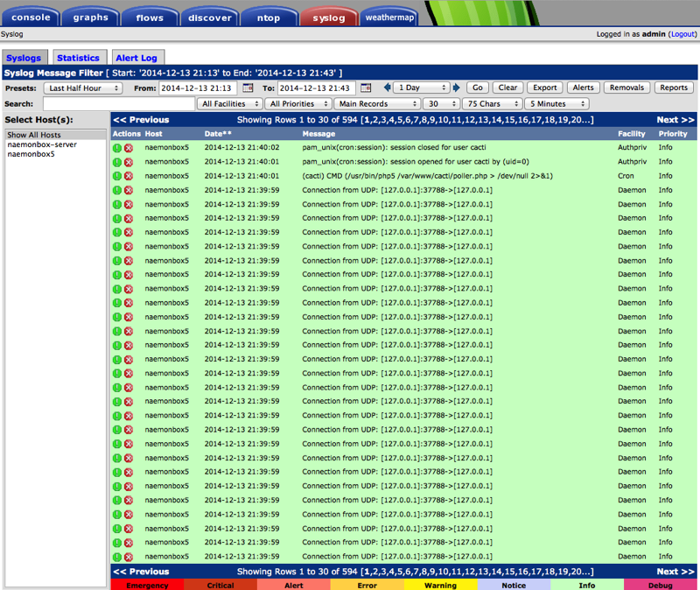Open the Alert Log tab
The image size is (700, 590).
137,58
